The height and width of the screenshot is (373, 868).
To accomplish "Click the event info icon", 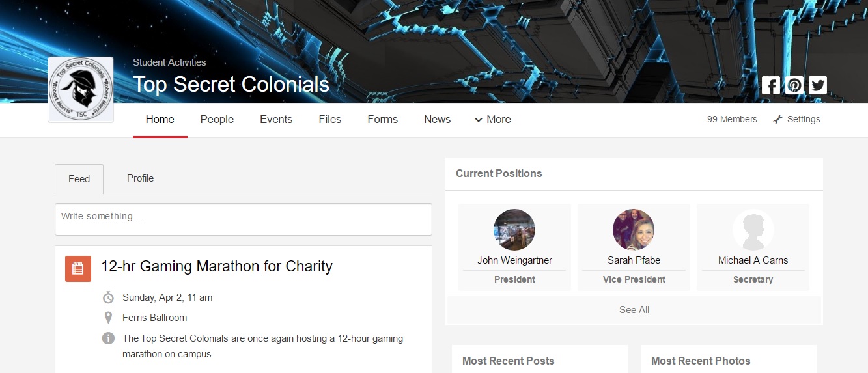I will [109, 338].
